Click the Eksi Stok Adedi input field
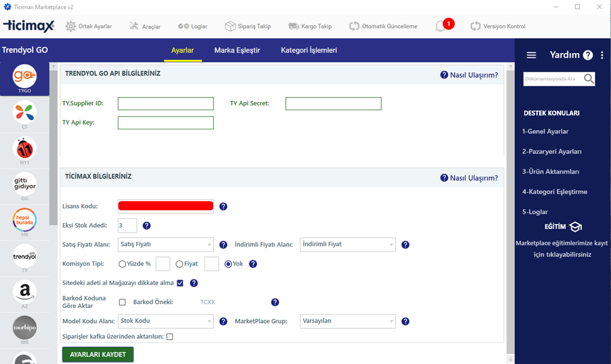This screenshot has width=611, height=364. click(x=127, y=226)
